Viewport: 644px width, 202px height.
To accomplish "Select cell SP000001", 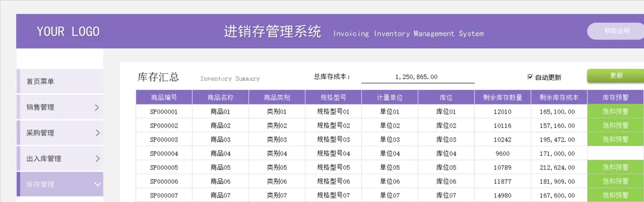I will (x=164, y=111).
